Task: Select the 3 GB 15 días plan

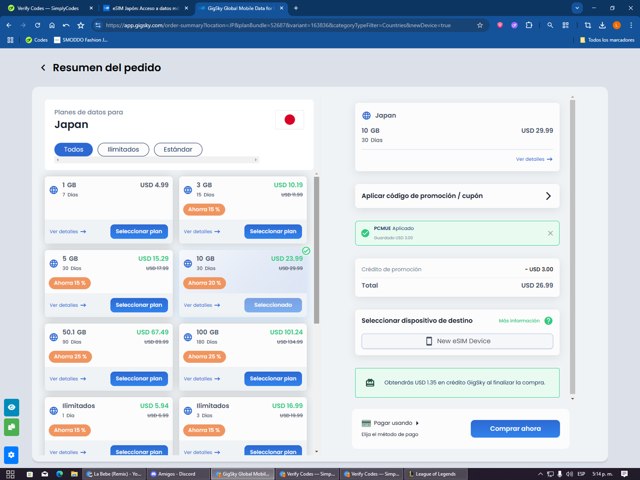Action: 273,231
